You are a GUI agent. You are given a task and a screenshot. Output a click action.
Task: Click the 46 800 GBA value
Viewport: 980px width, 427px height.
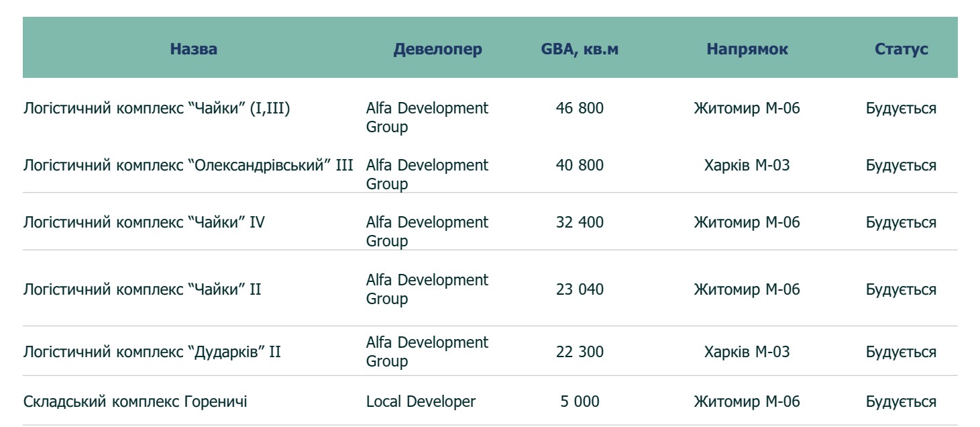pos(580,108)
